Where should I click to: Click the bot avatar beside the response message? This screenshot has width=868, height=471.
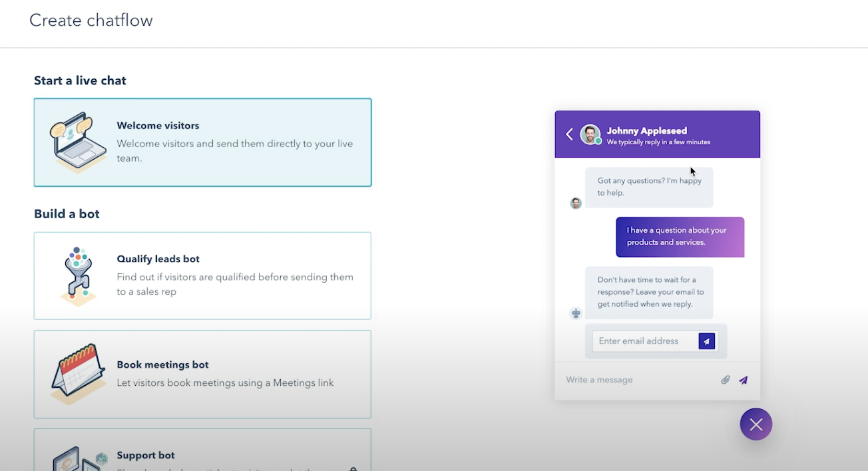coord(575,313)
